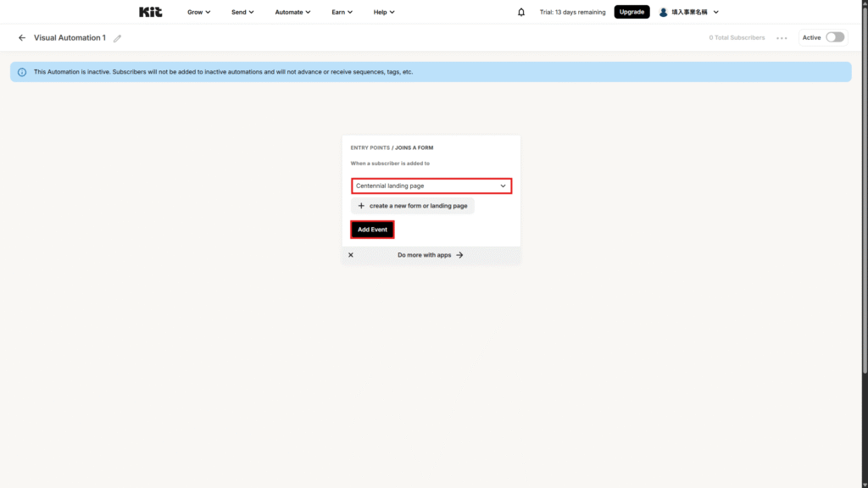Go back using the left arrow
This screenshot has width=868, height=488.
(22, 37)
